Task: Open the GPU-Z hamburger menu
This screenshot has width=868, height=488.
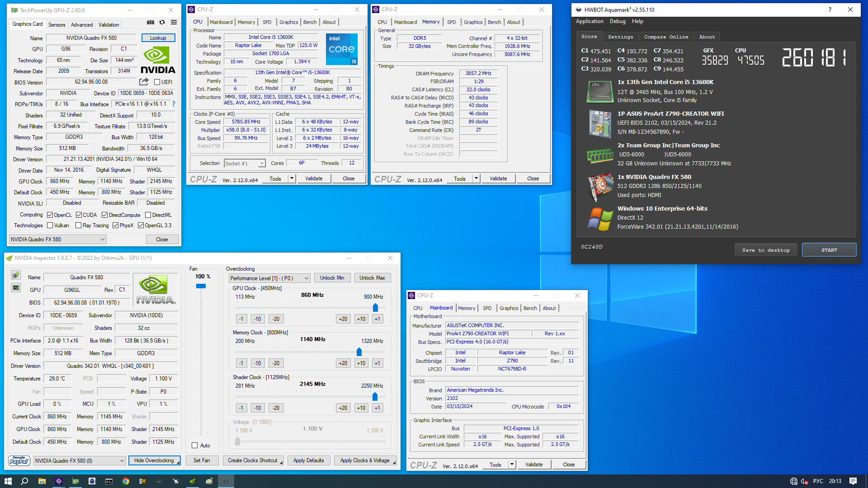Action: (x=174, y=22)
